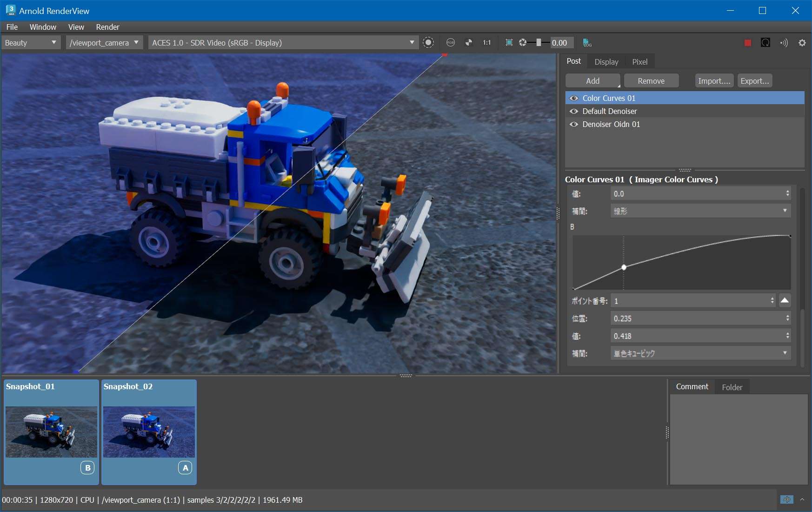This screenshot has height=512, width=812.
Task: Toggle A|B comparison icon in status bar
Action: (786, 499)
